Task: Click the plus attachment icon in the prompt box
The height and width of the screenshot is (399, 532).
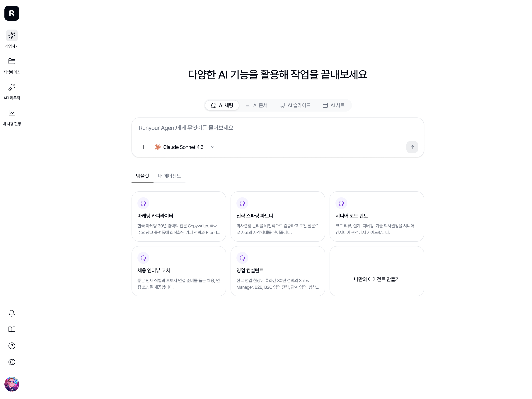Action: pyautogui.click(x=143, y=147)
